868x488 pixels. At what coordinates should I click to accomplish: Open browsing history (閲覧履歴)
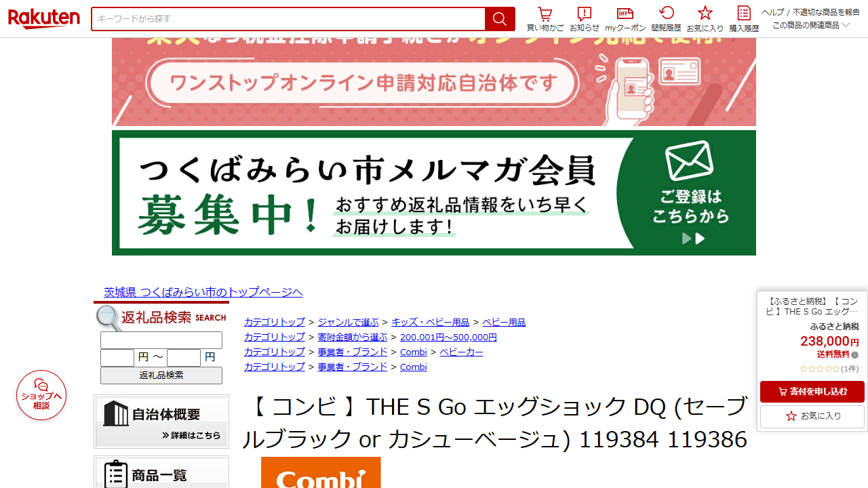coord(666,19)
